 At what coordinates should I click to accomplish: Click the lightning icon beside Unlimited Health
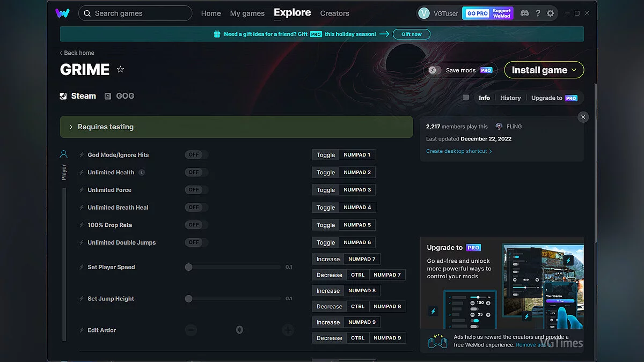click(82, 173)
